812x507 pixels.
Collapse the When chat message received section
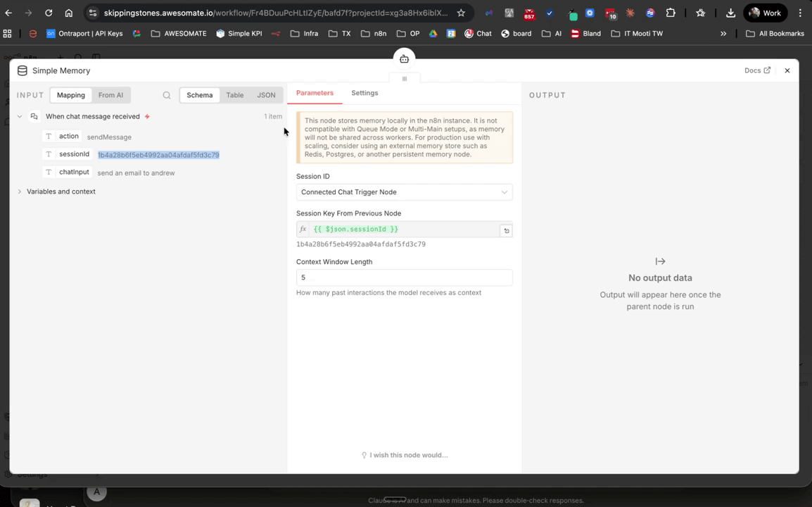click(20, 116)
